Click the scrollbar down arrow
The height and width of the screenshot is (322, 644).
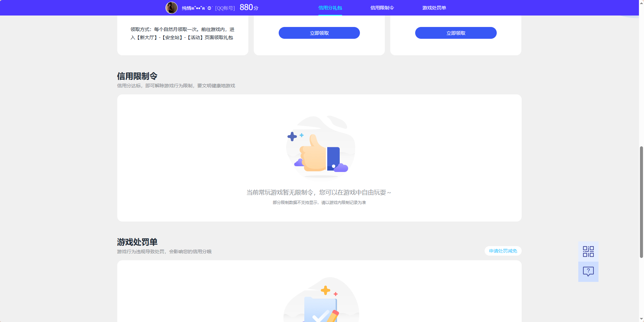[641, 319]
